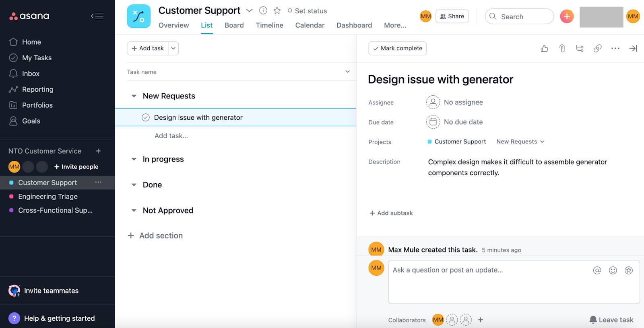Click the plus next to NTO Customer Service

pyautogui.click(x=98, y=151)
